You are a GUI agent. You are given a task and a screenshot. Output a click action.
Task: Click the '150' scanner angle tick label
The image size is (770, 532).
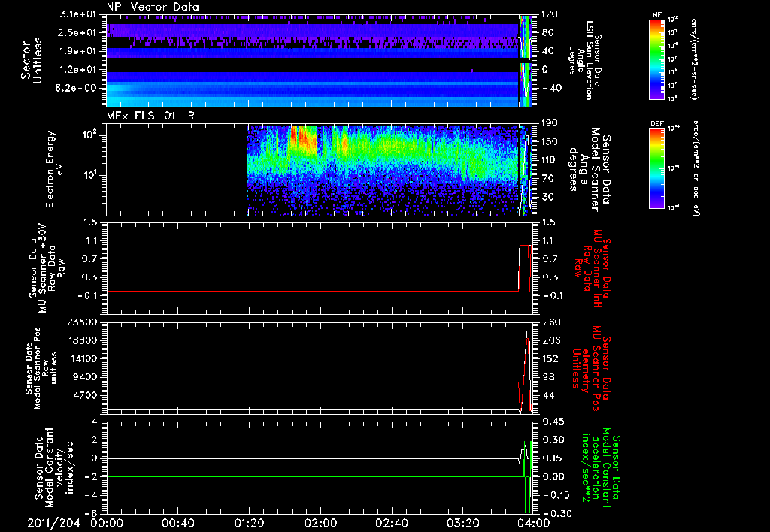pyautogui.click(x=550, y=141)
